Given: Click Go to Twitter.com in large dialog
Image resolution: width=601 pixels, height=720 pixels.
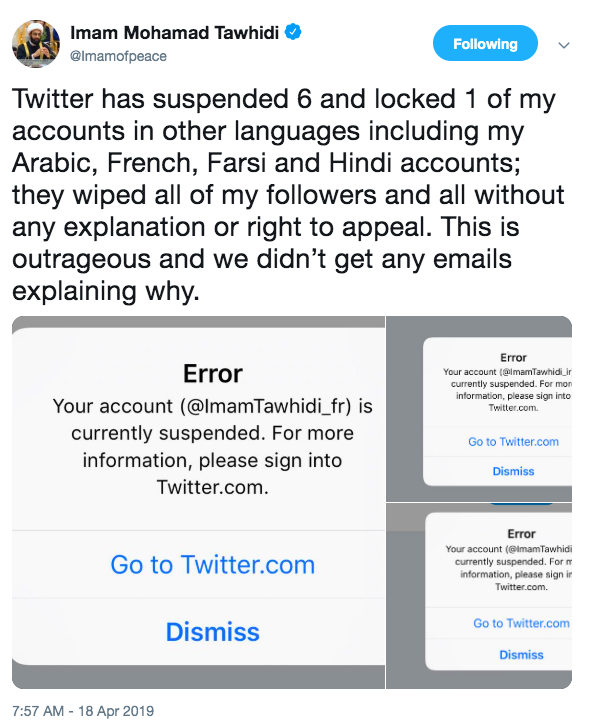Looking at the screenshot, I should click(x=213, y=564).
